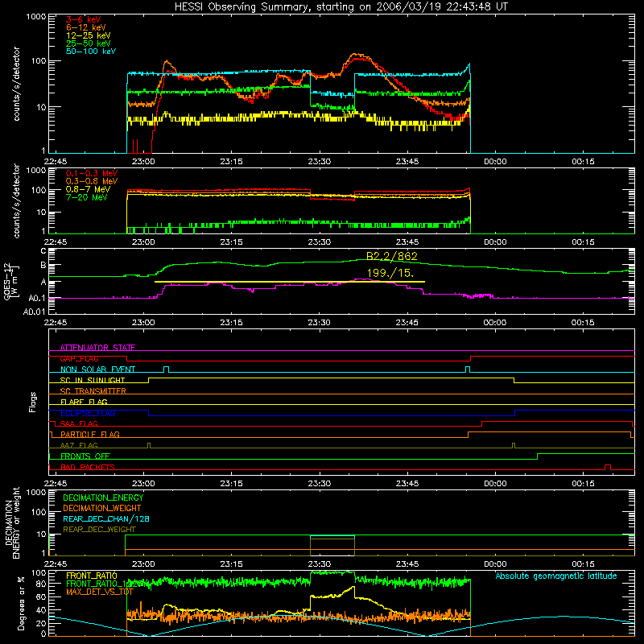Click the green FRONTS_OFF flag label
The height and width of the screenshot is (644, 644).
[x=85, y=456]
